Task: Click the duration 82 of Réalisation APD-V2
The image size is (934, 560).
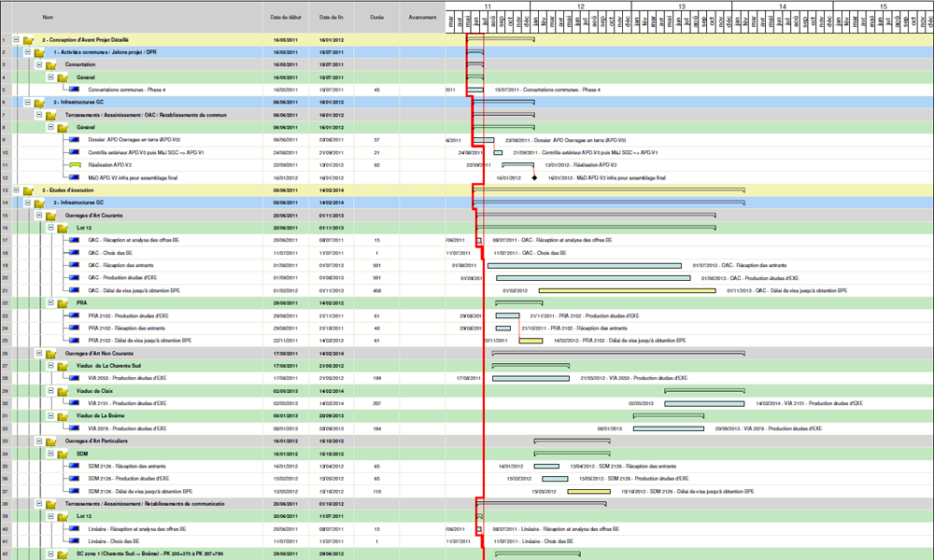Action: (x=376, y=165)
